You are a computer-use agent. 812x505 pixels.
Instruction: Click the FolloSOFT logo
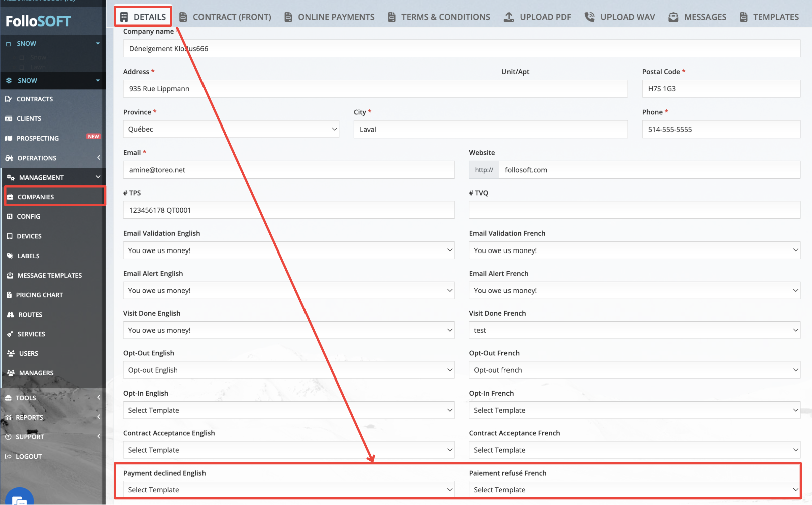[38, 21]
